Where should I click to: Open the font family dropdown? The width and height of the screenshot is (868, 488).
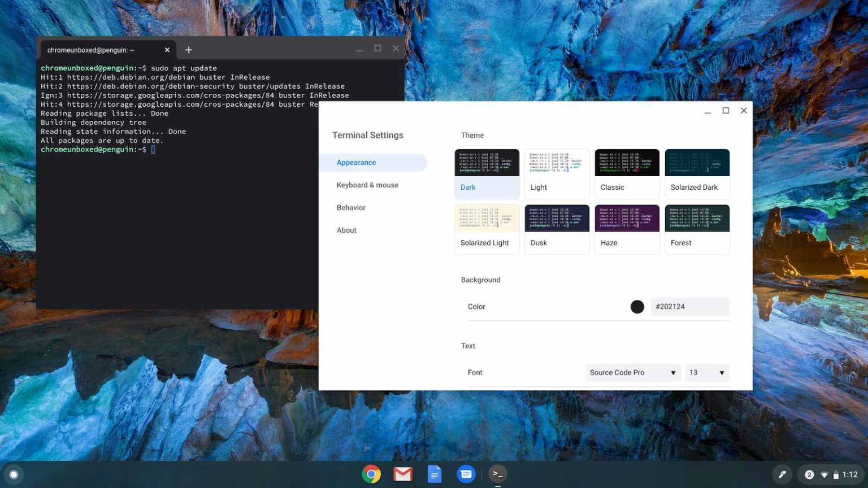(632, 372)
